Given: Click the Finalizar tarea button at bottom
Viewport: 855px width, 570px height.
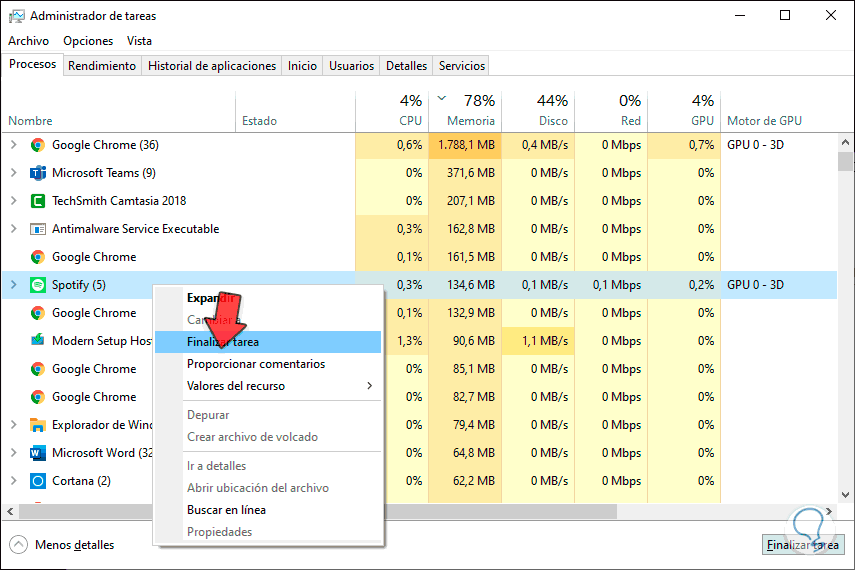Looking at the screenshot, I should tap(803, 544).
